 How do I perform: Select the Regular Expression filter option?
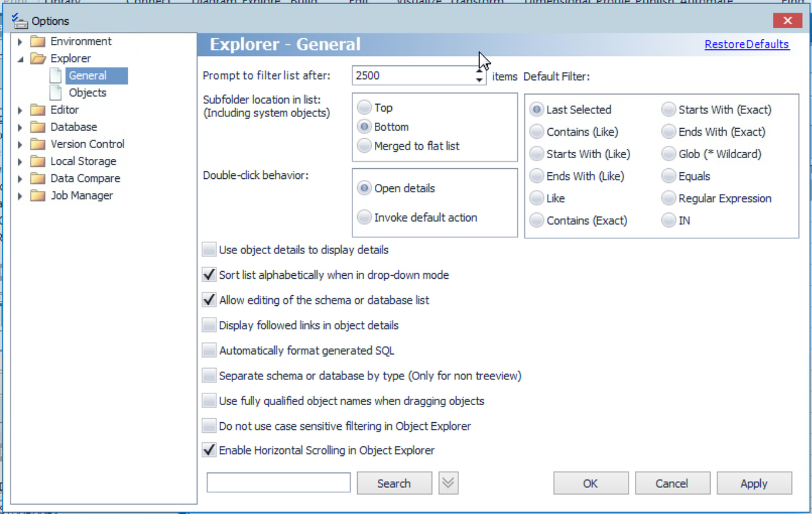pos(669,198)
